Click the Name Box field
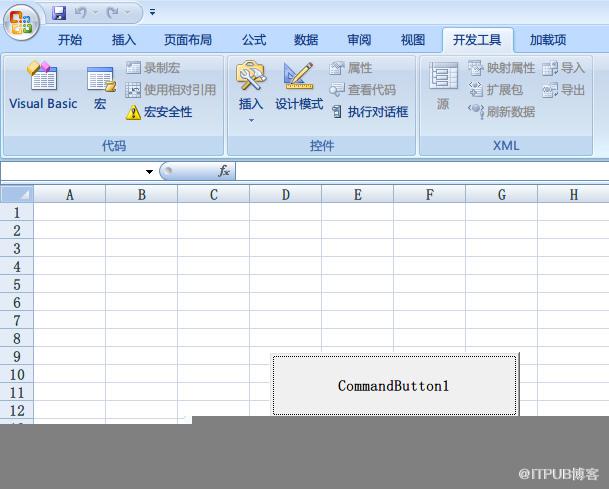This screenshot has height=489, width=609. (72, 171)
